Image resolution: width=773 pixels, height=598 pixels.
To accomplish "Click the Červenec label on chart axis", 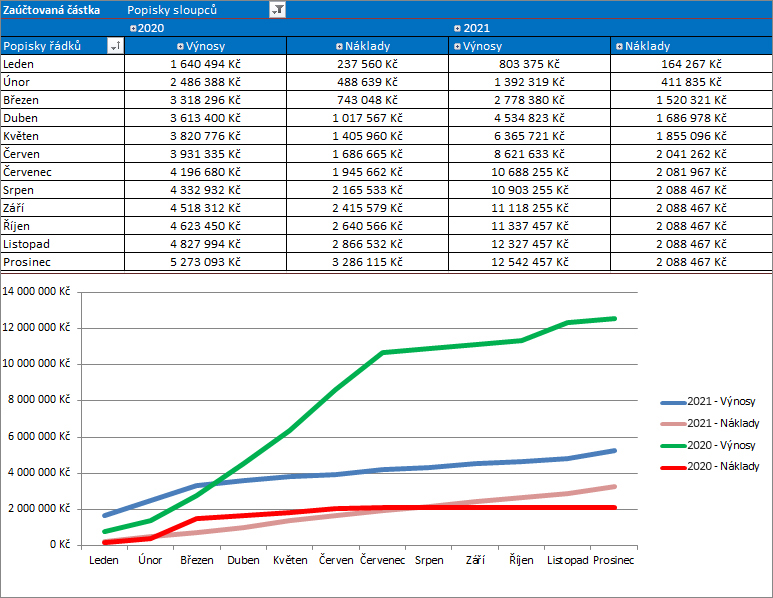I will pos(383,560).
